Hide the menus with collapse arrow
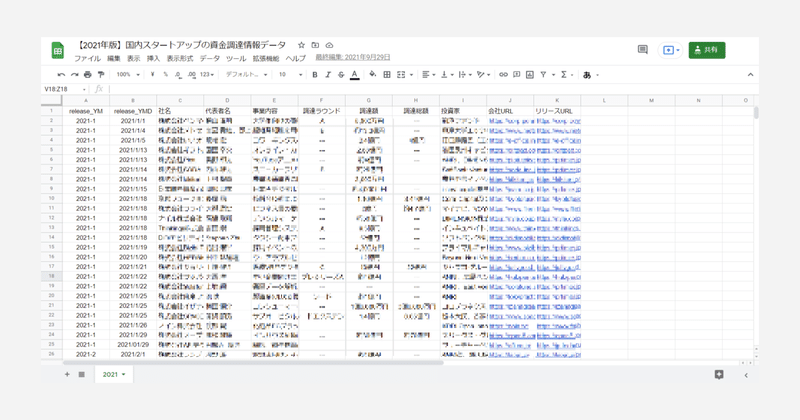 pyautogui.click(x=751, y=75)
